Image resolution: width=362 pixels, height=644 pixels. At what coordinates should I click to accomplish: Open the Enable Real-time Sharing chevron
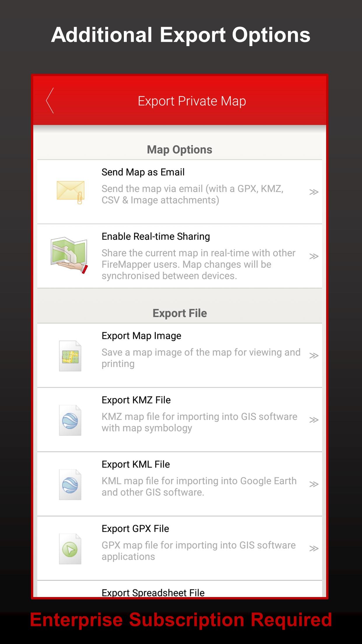[314, 256]
